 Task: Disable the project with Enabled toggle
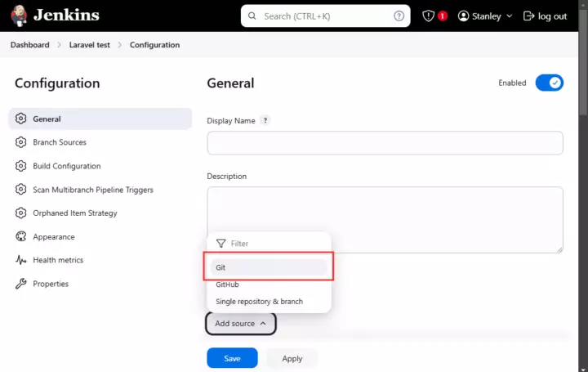550,83
